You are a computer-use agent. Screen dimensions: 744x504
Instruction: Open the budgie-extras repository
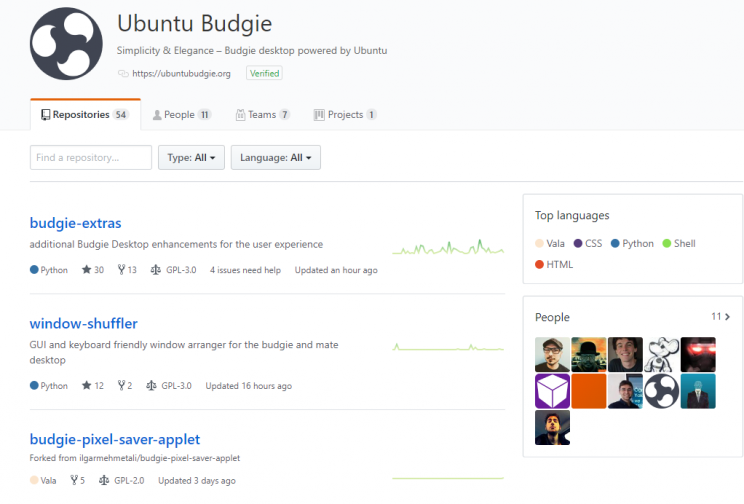(75, 223)
